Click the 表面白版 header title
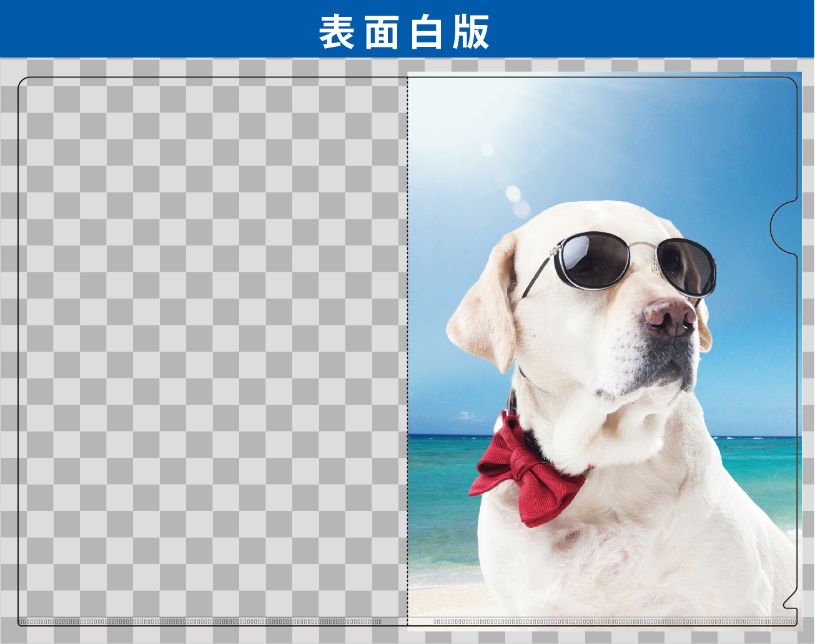Screen dimensions: 815x644 404,32
